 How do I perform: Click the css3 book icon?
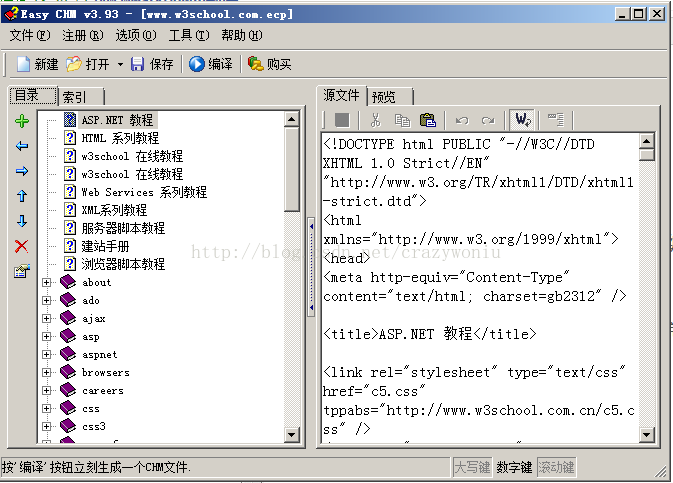click(x=68, y=426)
